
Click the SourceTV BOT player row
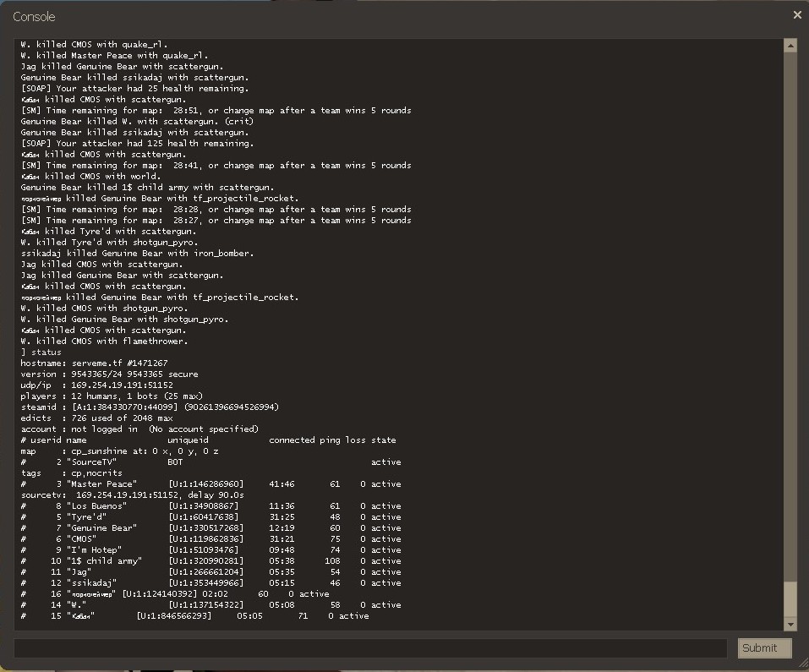coord(211,462)
